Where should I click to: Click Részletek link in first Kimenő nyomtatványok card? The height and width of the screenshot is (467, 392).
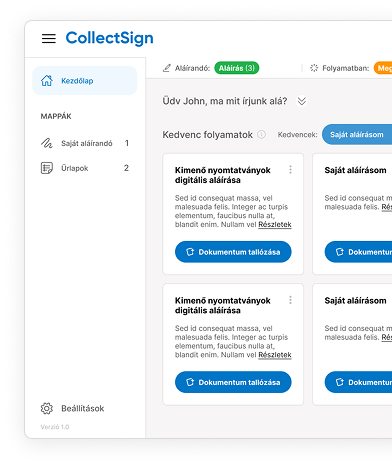click(275, 225)
